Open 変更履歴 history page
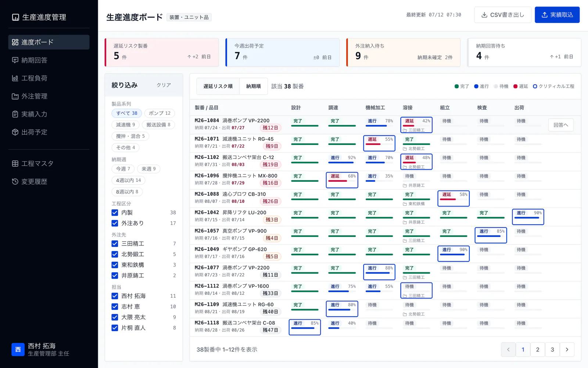Screen dimensions: 588x368 click(49, 181)
